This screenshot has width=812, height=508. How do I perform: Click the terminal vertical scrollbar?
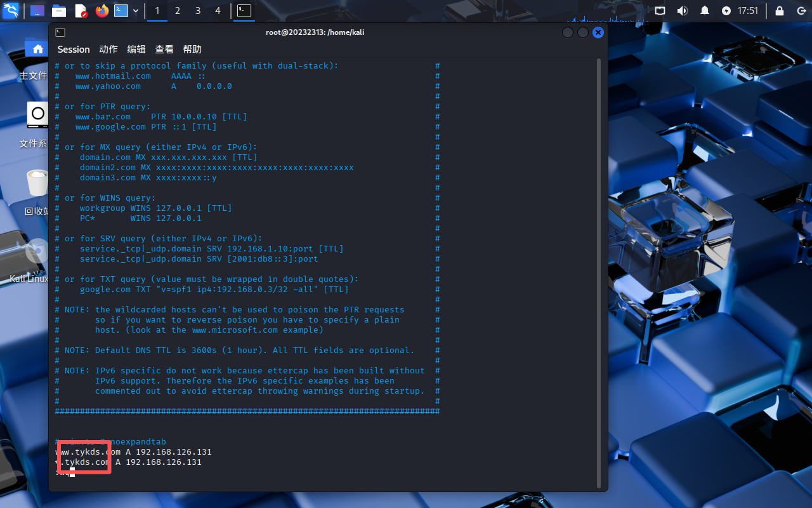tap(599, 273)
